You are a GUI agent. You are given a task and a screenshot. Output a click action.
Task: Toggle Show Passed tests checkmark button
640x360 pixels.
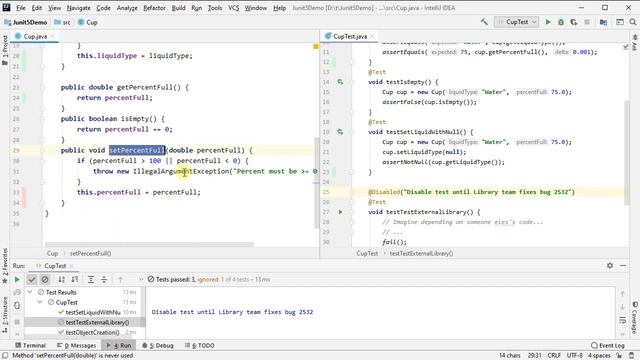click(32, 280)
